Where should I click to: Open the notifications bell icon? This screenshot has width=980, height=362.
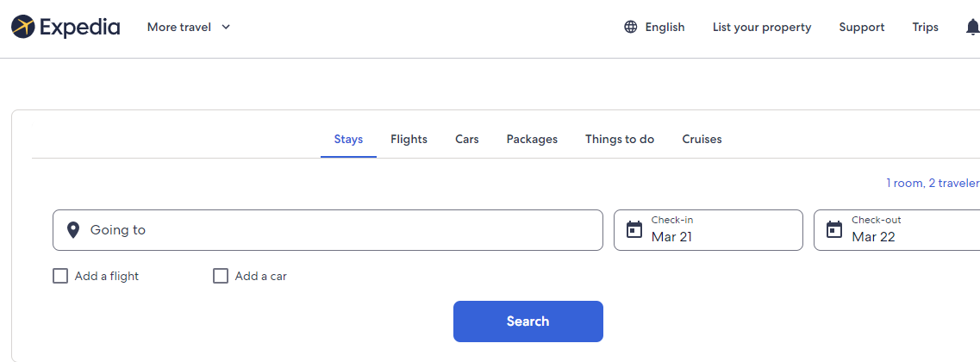click(x=972, y=27)
